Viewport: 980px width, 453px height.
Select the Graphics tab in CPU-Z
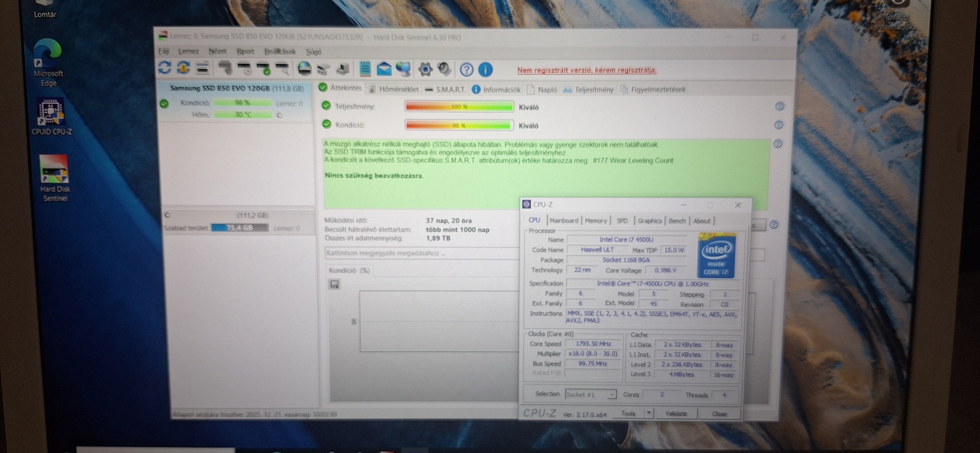point(649,221)
